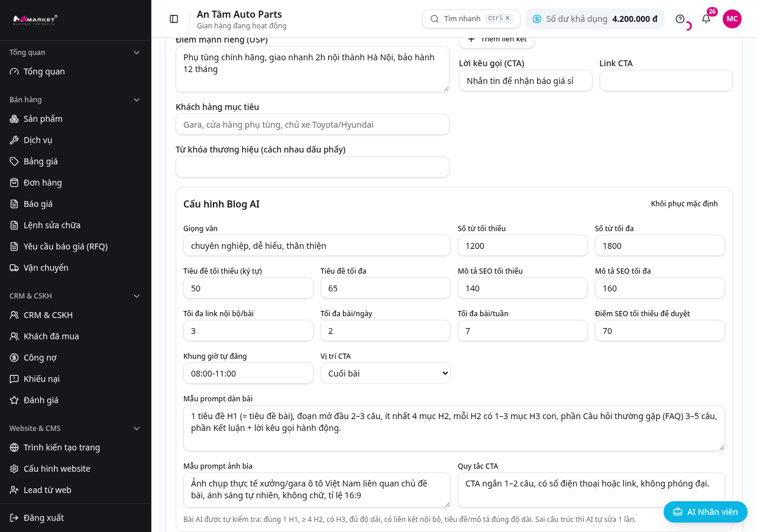The width and height of the screenshot is (757, 532).
Task: Click the Điểm SEO tối thiểu để duyệt field
Action: [660, 330]
